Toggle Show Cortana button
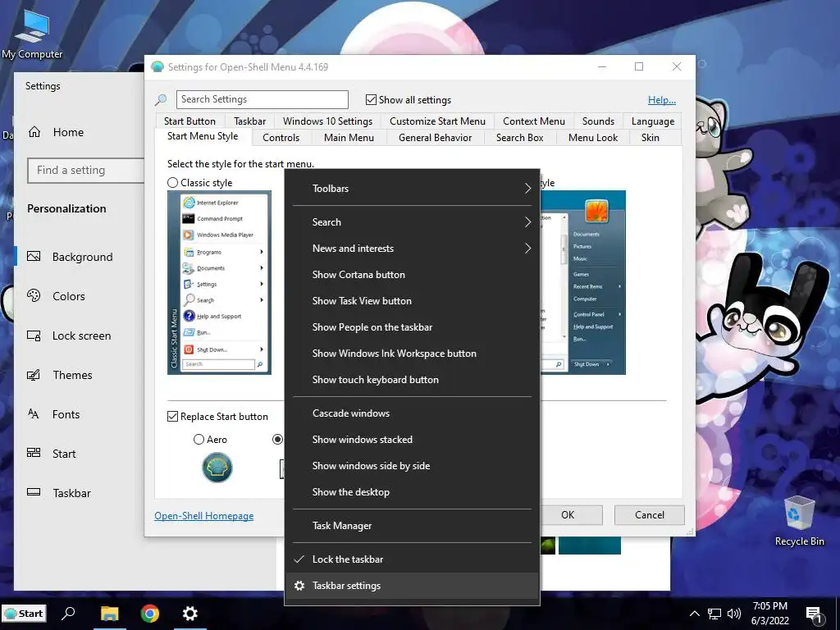The width and height of the screenshot is (840, 630). click(412, 274)
